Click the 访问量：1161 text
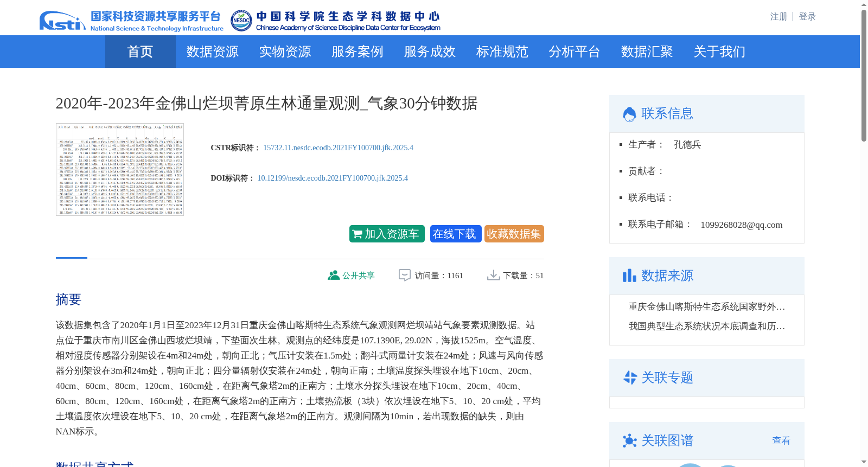Screen dimensions: 868x467 click(439, 276)
